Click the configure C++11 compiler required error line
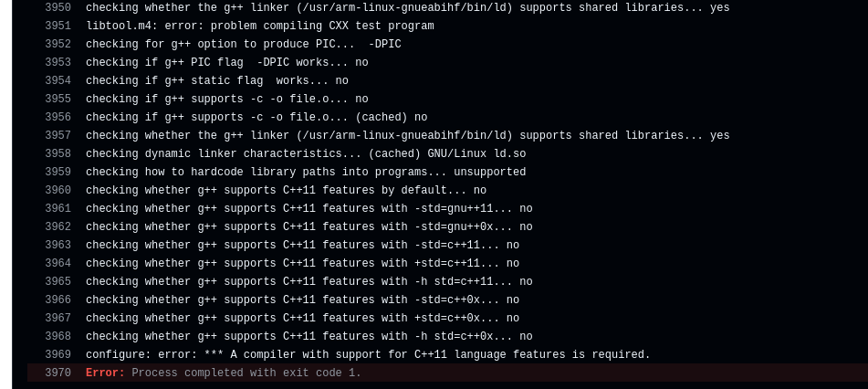Image resolution: width=868 pixels, height=389 pixels. pos(368,354)
